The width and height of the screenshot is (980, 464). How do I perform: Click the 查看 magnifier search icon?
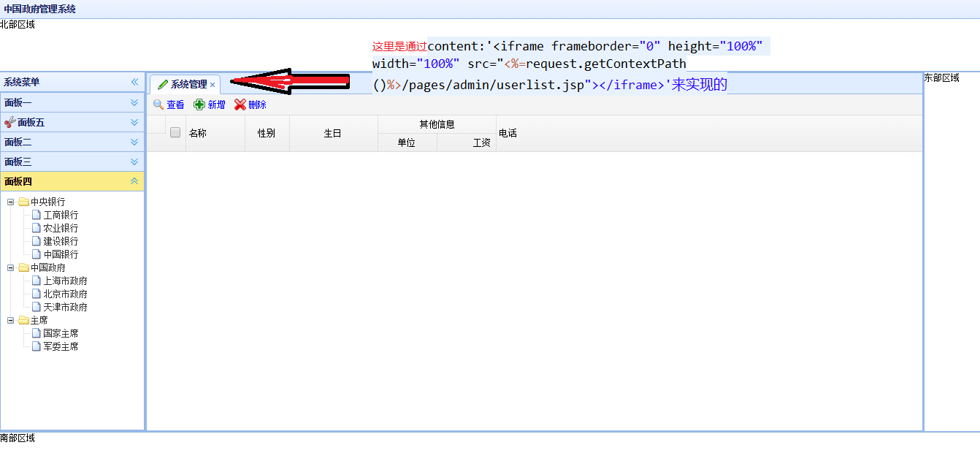coord(158,104)
